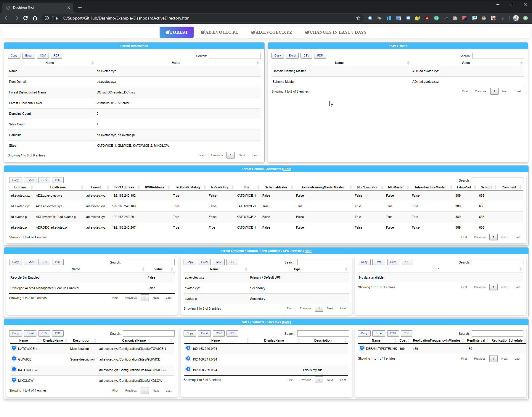Sort Domain Controllers table by HostName

point(58,188)
